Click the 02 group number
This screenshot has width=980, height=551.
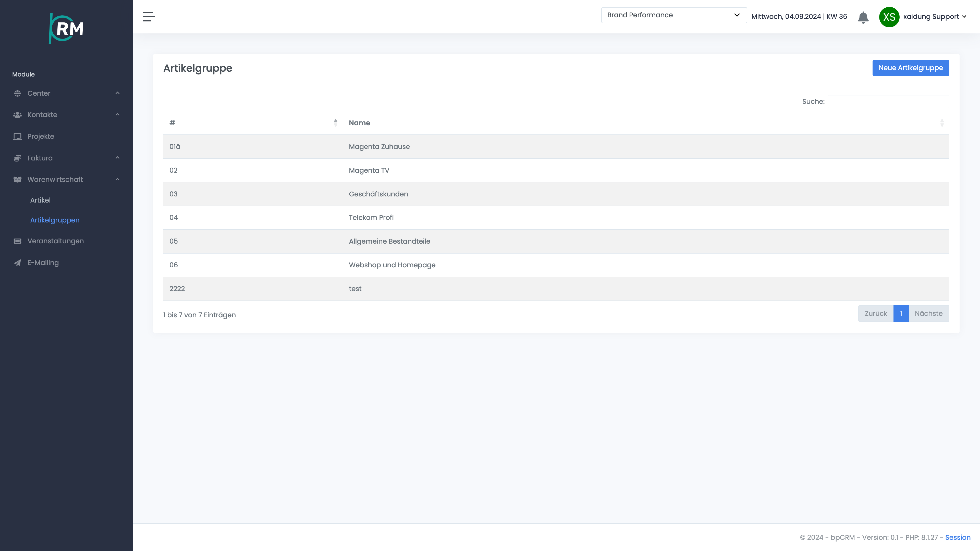[x=174, y=170]
